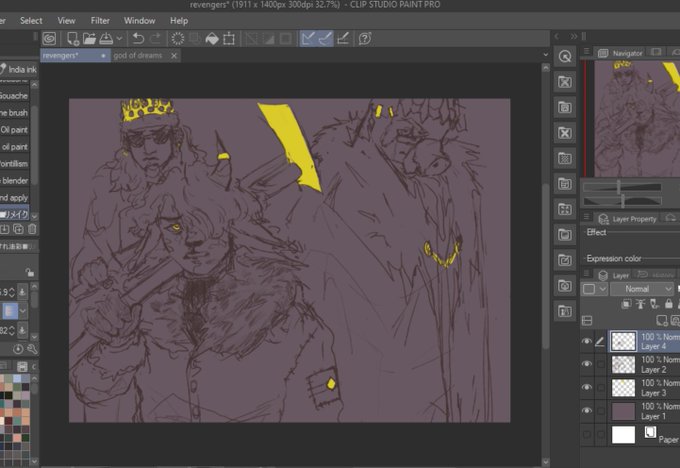Open the Select menu

tap(31, 20)
